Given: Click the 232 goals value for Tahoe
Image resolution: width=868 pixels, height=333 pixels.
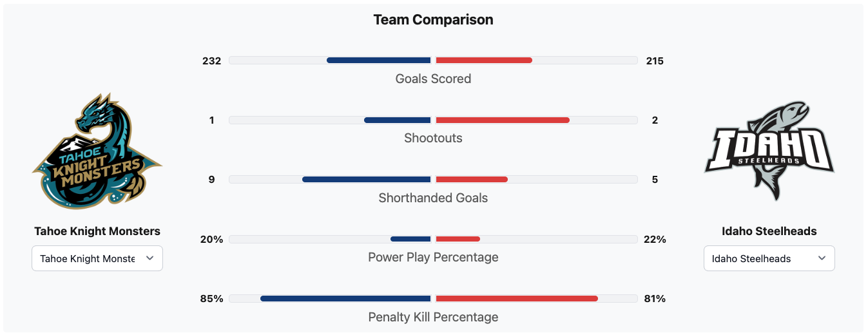Looking at the screenshot, I should point(211,61).
